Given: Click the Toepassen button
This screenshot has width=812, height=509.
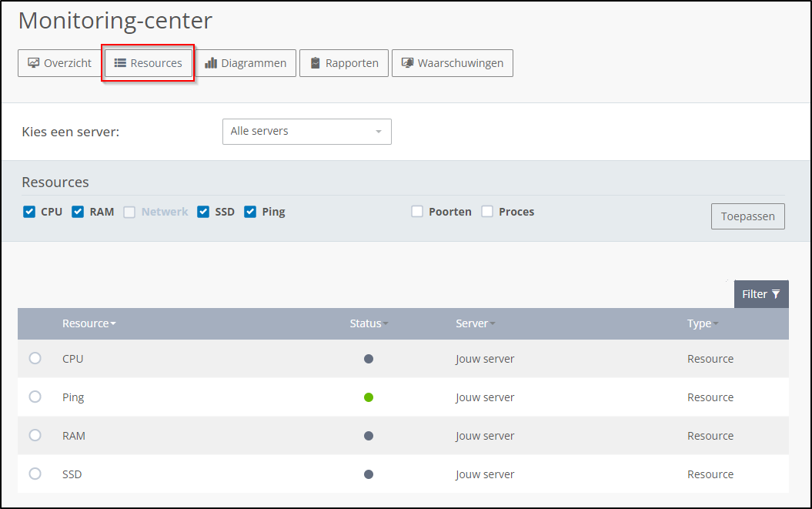Looking at the screenshot, I should click(x=747, y=216).
